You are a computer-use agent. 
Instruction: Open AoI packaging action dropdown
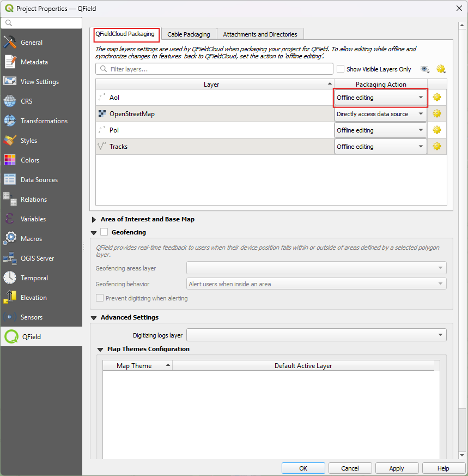[380, 98]
